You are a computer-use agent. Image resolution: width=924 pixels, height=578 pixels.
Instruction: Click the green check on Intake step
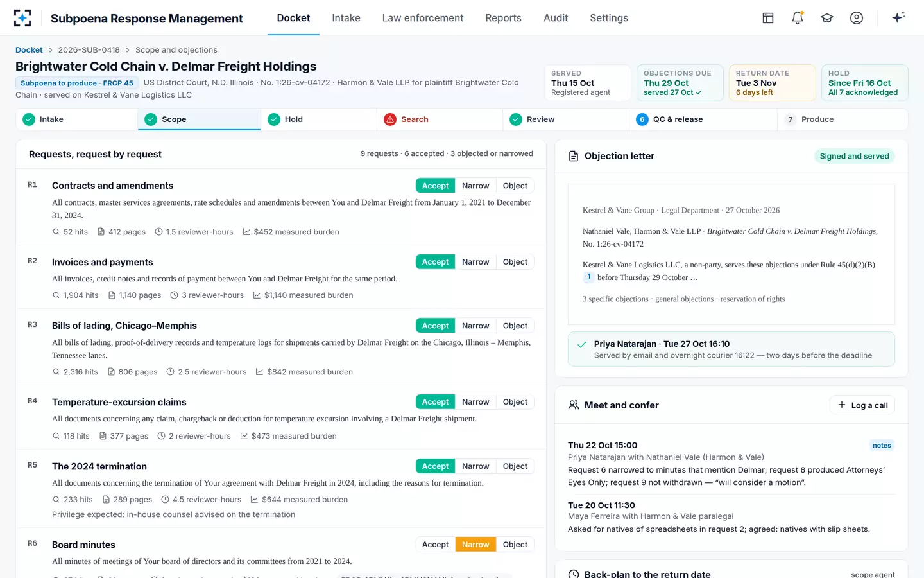point(29,119)
